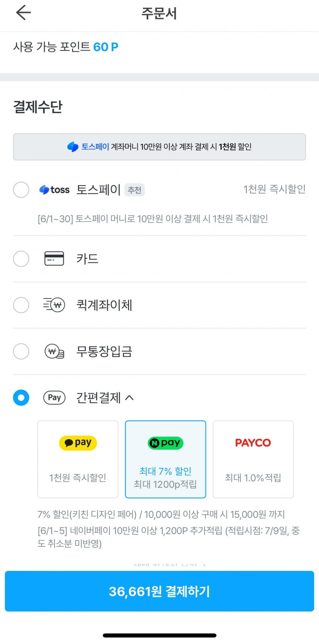Select the 토스페이 radio button
The image size is (319, 644).
[21, 190]
